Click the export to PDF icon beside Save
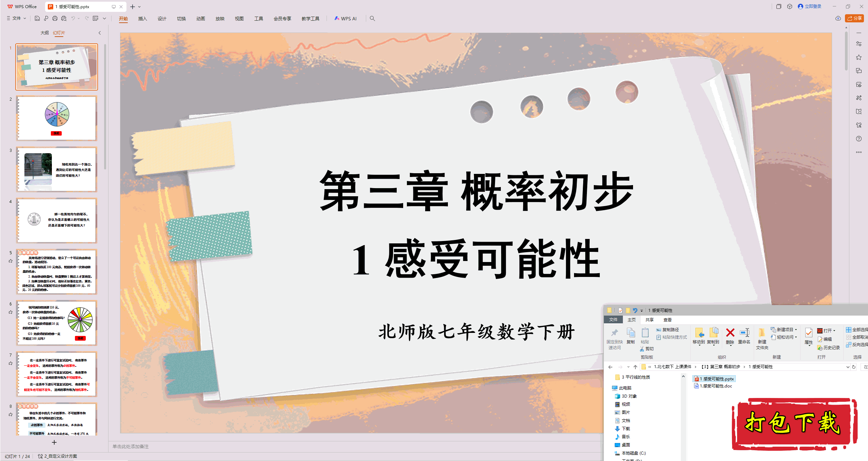The image size is (868, 461). (x=46, y=18)
